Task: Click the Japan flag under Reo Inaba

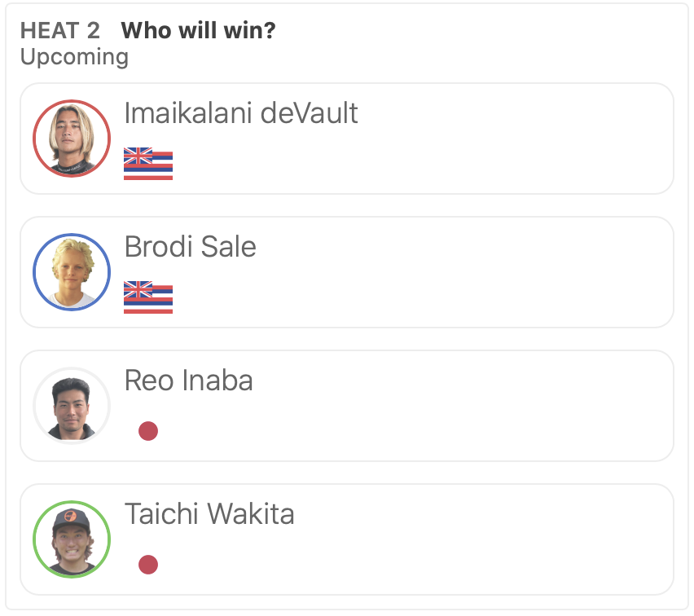Action: (x=147, y=431)
